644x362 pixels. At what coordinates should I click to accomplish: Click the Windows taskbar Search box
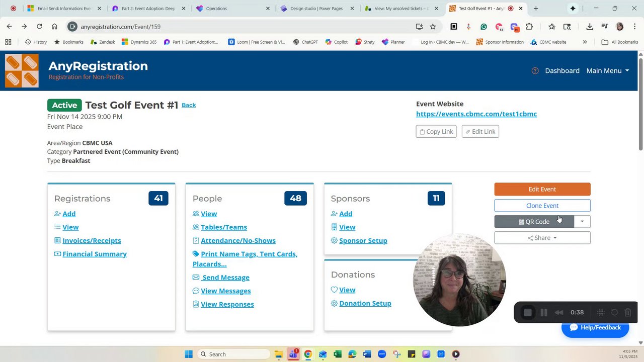pos(233,354)
